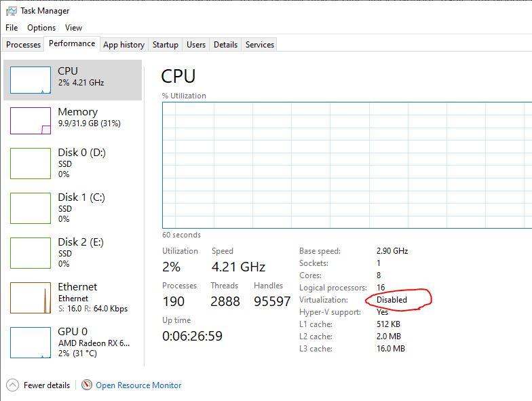
Task: Switch to the Processes tab
Action: coord(23,45)
